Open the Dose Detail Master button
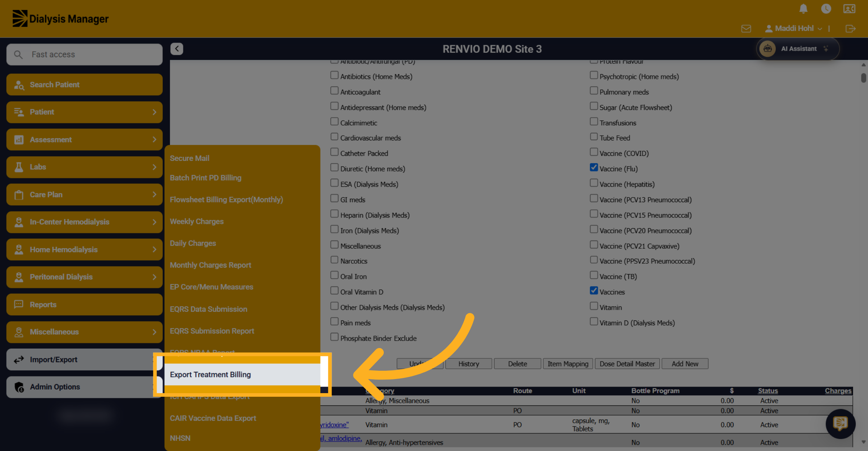This screenshot has height=451, width=868. [627, 364]
